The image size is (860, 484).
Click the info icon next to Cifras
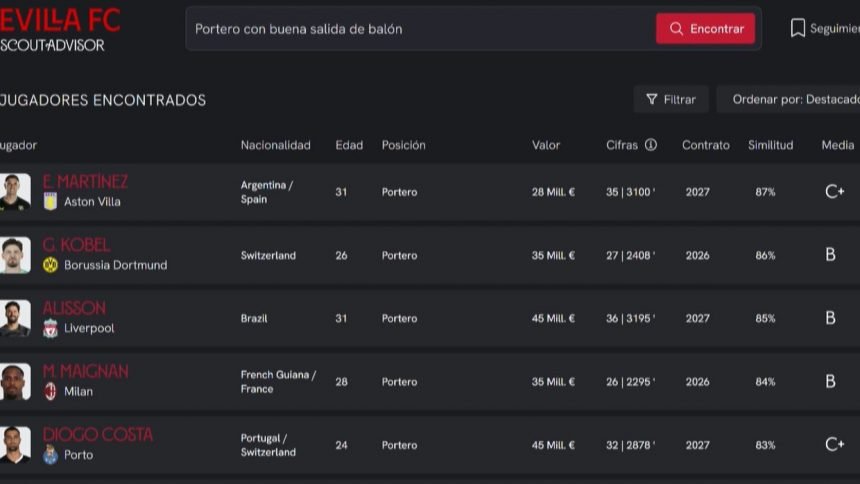click(651, 145)
